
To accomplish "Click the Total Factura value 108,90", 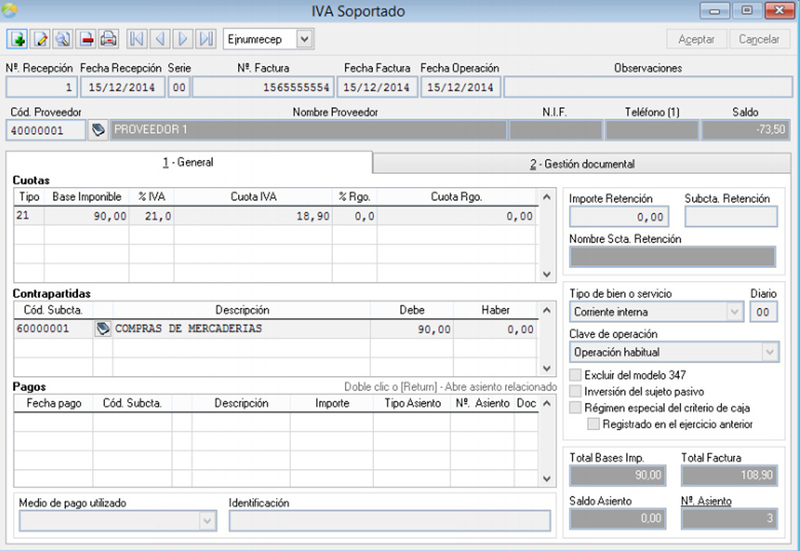I will (x=730, y=475).
